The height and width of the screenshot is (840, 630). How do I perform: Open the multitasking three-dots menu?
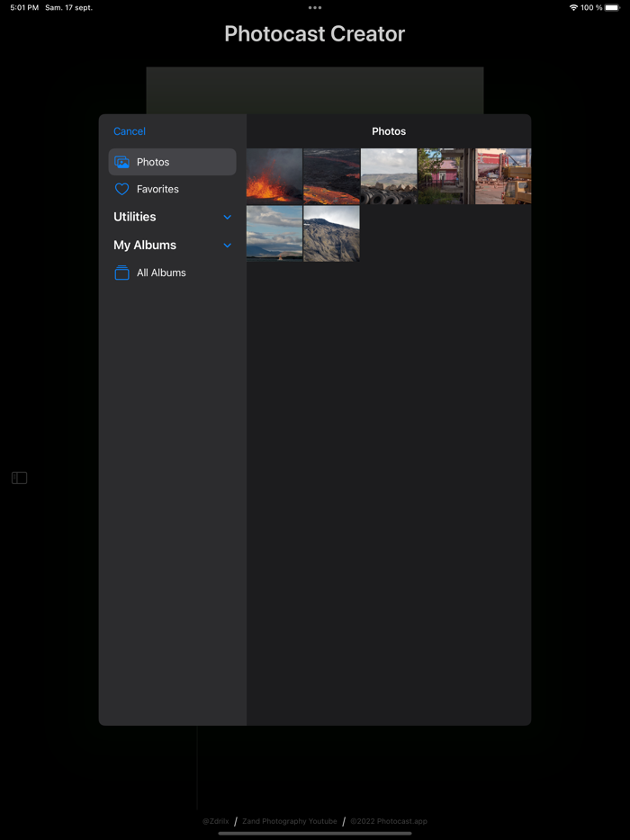click(315, 7)
